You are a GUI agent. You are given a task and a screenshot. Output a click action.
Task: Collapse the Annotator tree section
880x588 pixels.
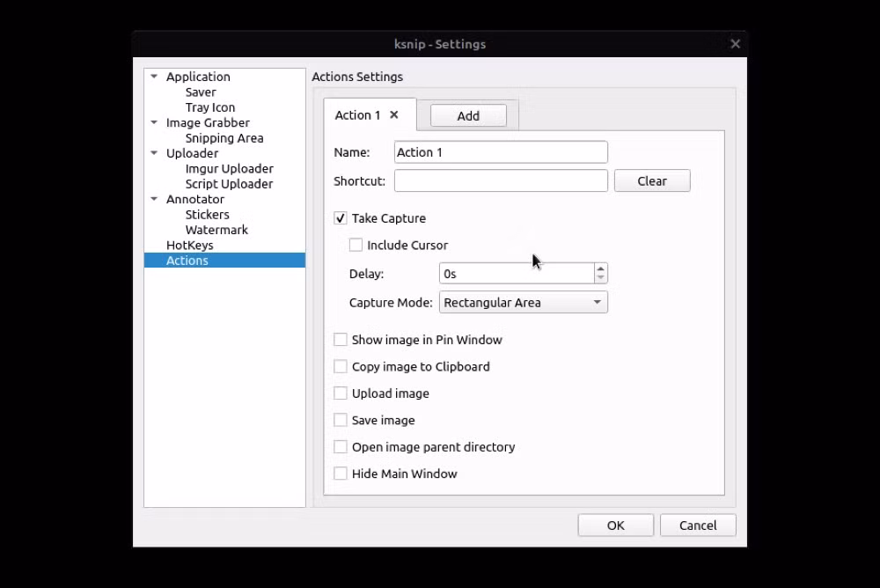(154, 199)
